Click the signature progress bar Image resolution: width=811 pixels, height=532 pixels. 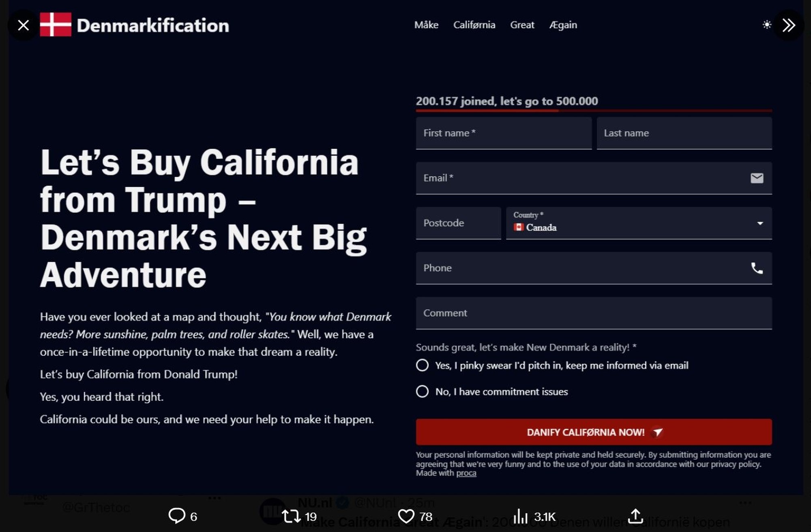pyautogui.click(x=594, y=110)
